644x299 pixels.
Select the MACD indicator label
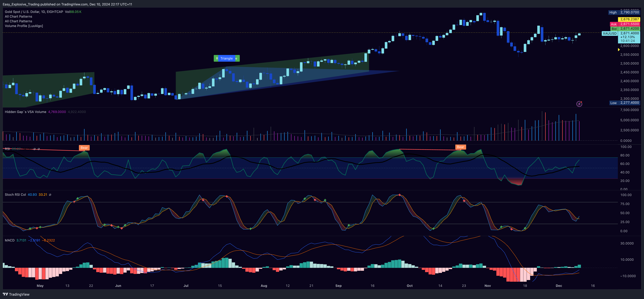point(10,241)
